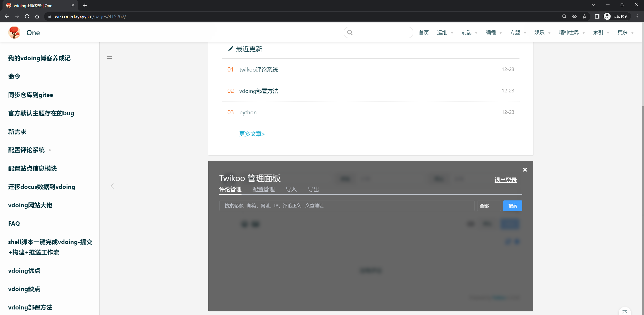Click the site lock security icon
This screenshot has height=315, width=644.
[x=50, y=16]
